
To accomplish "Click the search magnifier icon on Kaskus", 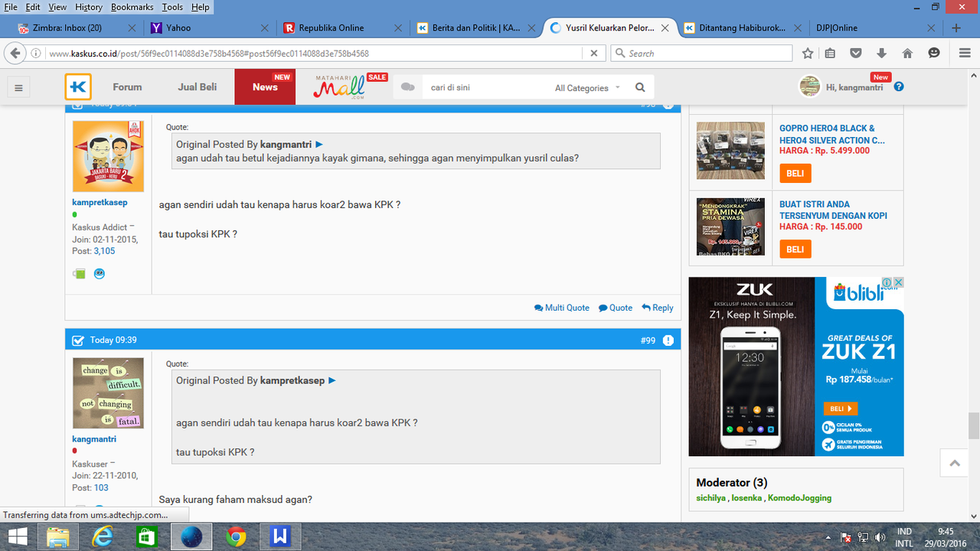I will click(x=640, y=87).
